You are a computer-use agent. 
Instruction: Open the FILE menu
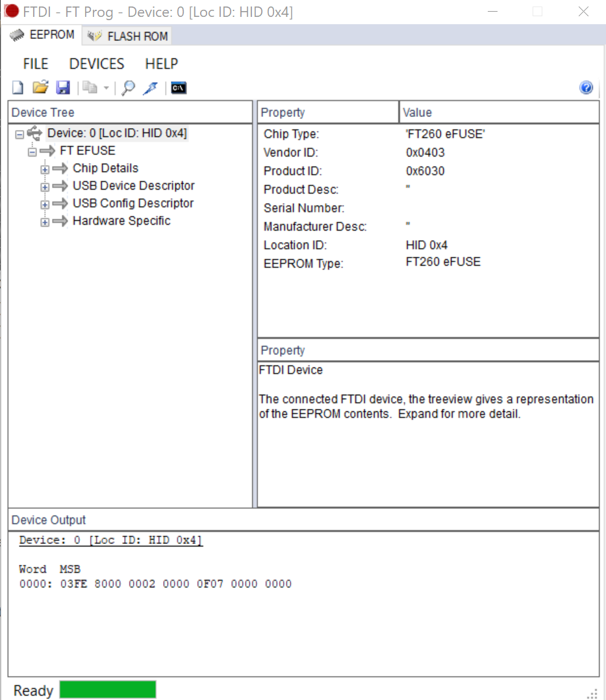35,64
